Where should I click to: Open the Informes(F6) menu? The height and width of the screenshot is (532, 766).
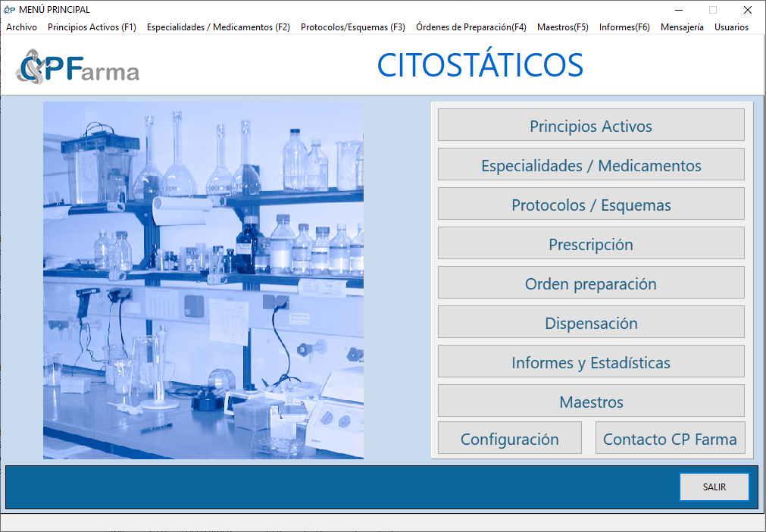[x=624, y=27]
